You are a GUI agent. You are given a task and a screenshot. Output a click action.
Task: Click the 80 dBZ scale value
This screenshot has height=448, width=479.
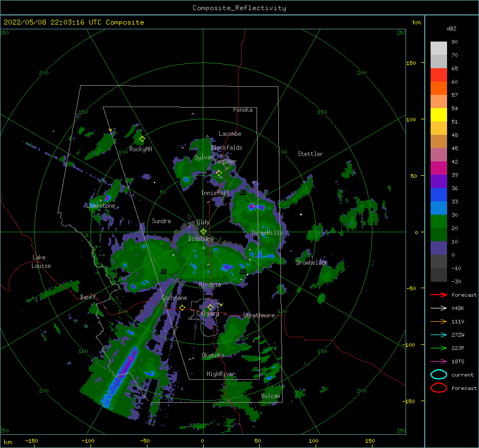[x=455, y=42]
